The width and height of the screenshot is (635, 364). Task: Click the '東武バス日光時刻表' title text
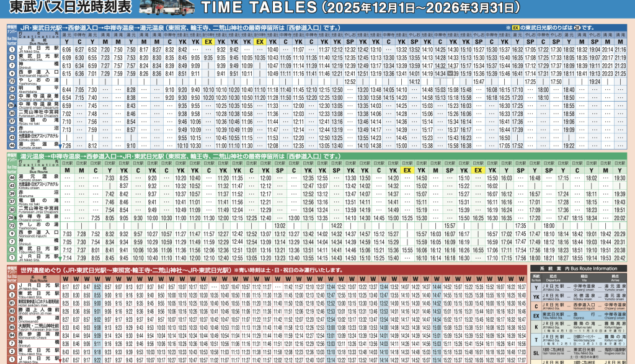(x=70, y=6)
